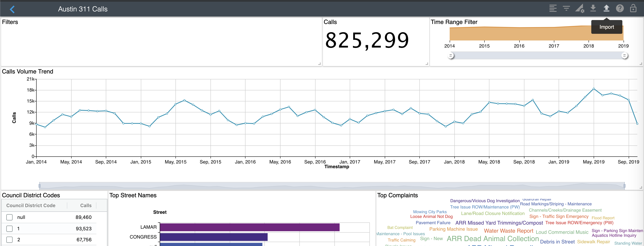Toggle the dashboard lock icon

point(633,8)
